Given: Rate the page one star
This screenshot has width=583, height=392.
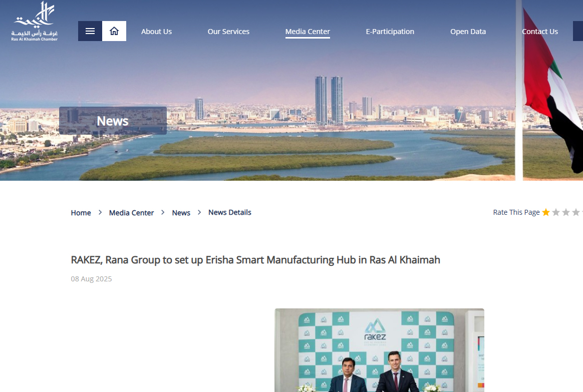Looking at the screenshot, I should 546,212.
